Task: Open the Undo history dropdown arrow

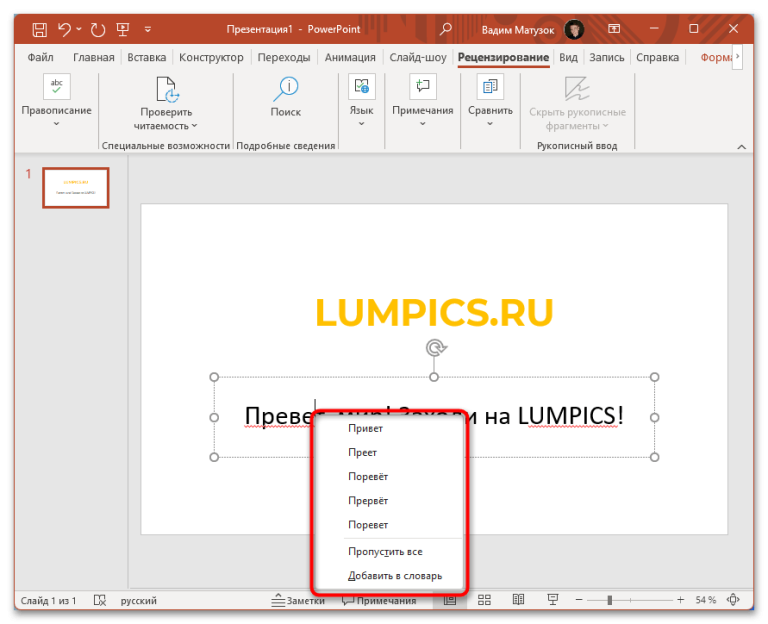Action: [79, 29]
